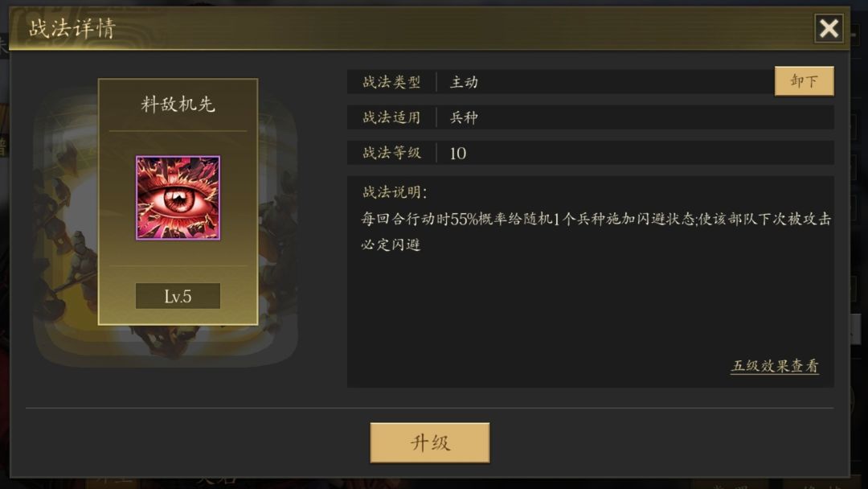Screen dimensions: 868x489
Task: Click the 卸下 button
Action: tap(804, 81)
